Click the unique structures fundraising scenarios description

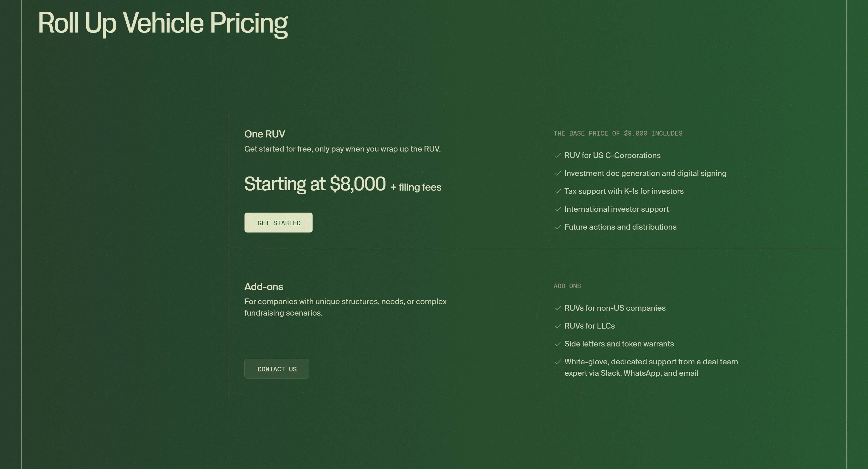click(x=345, y=307)
